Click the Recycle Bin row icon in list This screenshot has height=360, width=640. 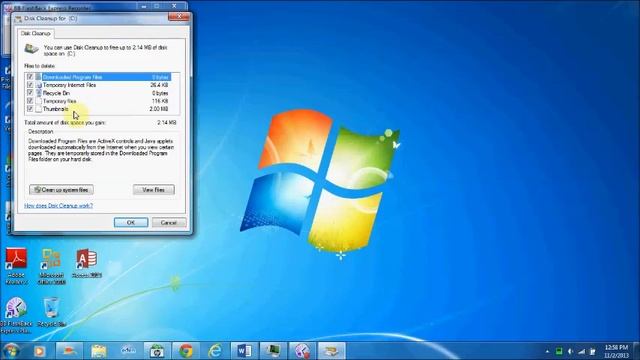click(x=39, y=93)
